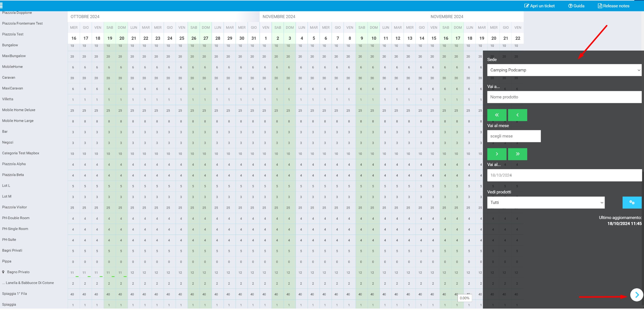Open the hamburger menu icon
The height and width of the screenshot is (310, 644).
(1, 5)
